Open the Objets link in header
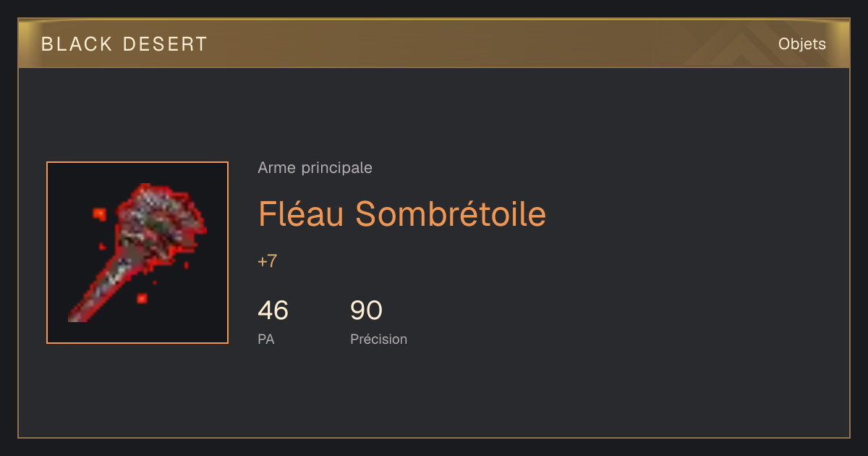Image resolution: width=868 pixels, height=456 pixels. pyautogui.click(x=801, y=44)
